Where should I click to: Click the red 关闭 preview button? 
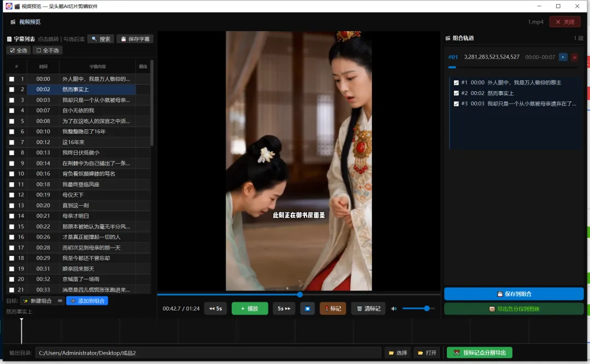tap(565, 22)
